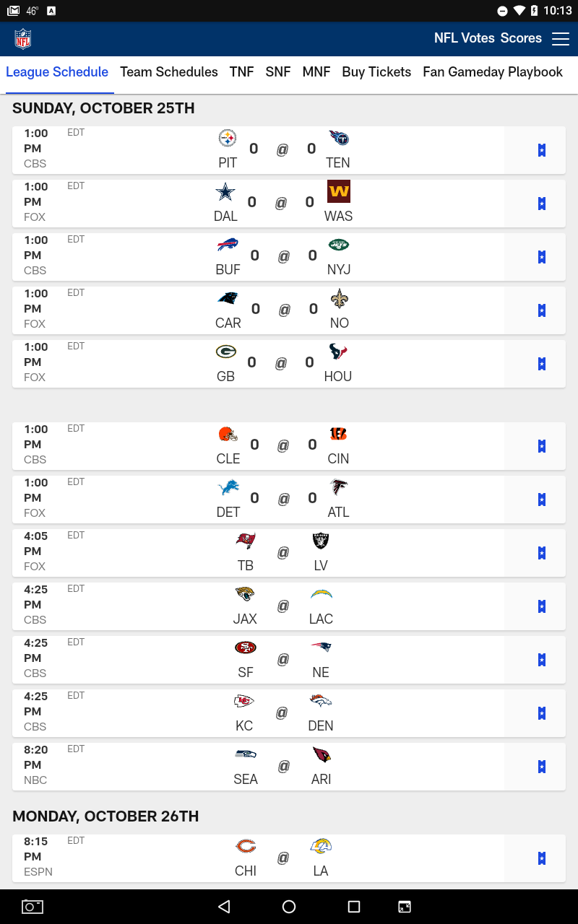
Task: Open the TNF tab
Action: (x=242, y=72)
